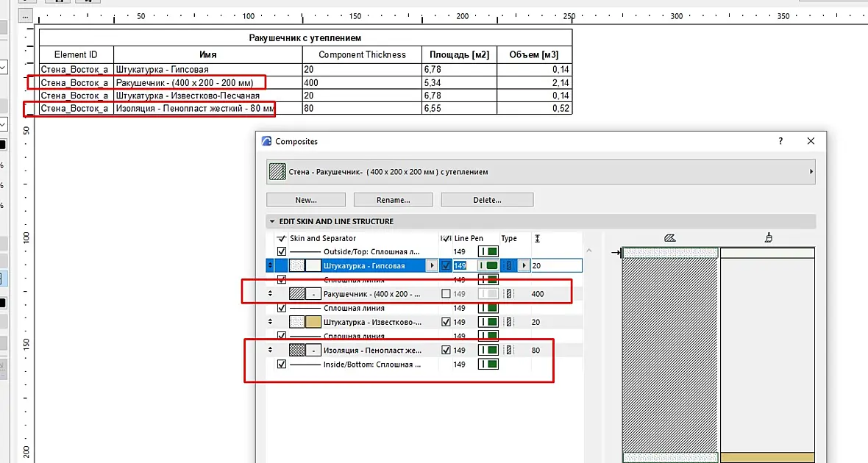Image resolution: width=868 pixels, height=463 pixels.
Task: Click crosshatch fill swatch of Изоляция skin
Action: [297, 350]
